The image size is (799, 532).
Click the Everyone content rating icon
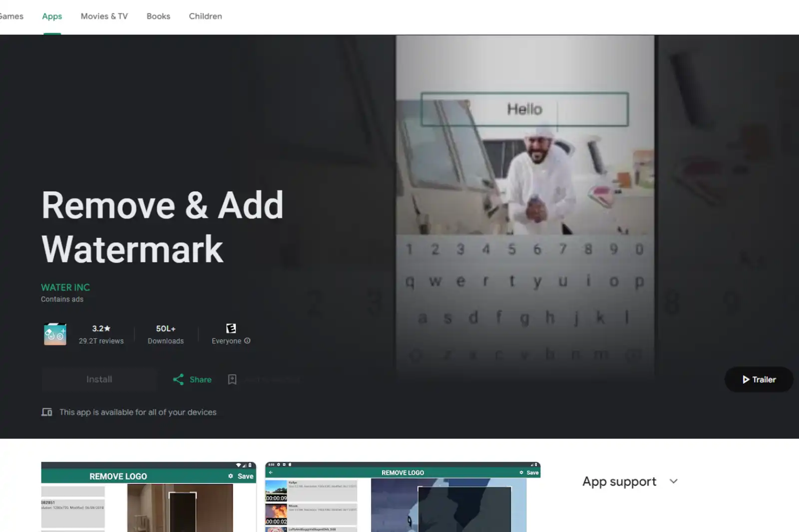tap(231, 328)
